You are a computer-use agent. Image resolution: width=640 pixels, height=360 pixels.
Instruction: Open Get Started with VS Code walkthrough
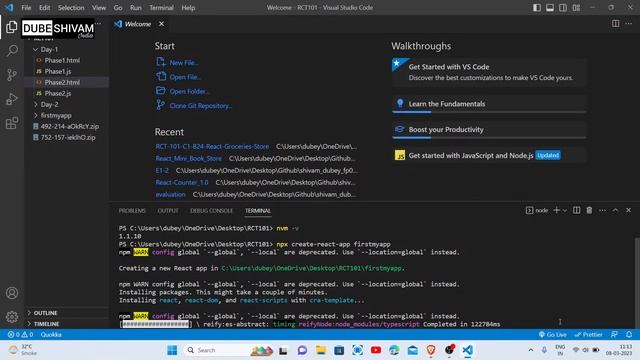coord(489,72)
